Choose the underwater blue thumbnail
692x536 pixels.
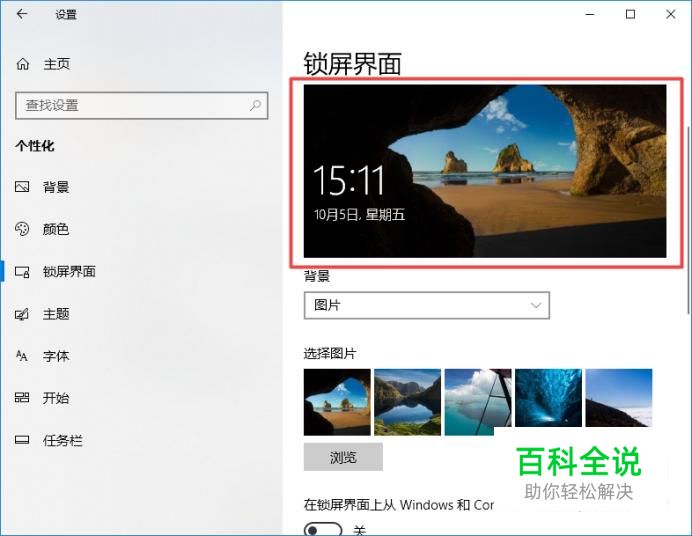tap(548, 397)
